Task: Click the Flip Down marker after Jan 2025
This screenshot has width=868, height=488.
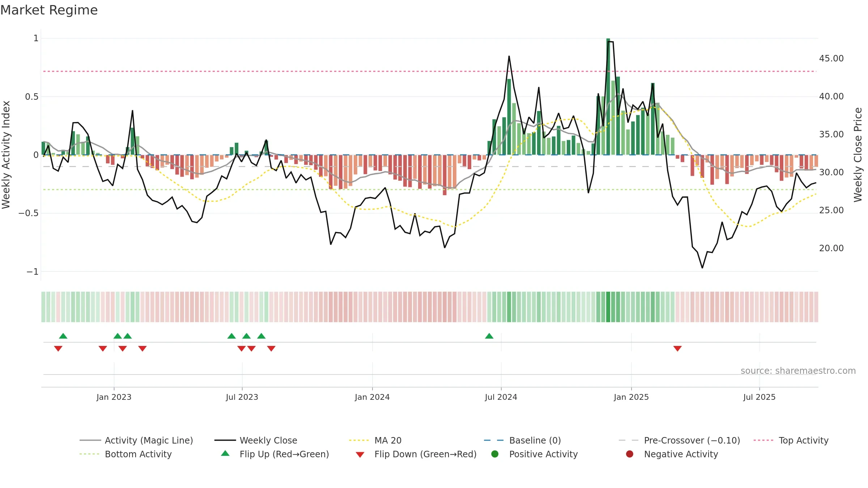Action: [677, 348]
